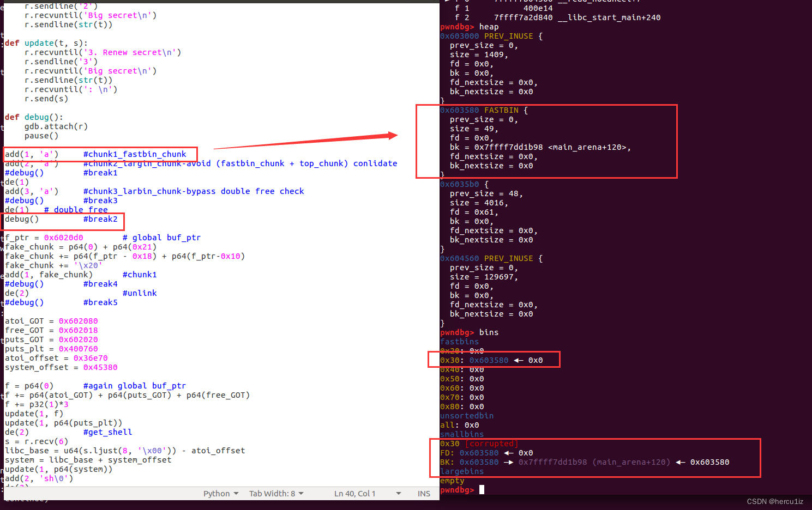Click the 'free_GOT = 0x602018' line
Image resolution: width=812 pixels, height=510 pixels.
(x=51, y=330)
